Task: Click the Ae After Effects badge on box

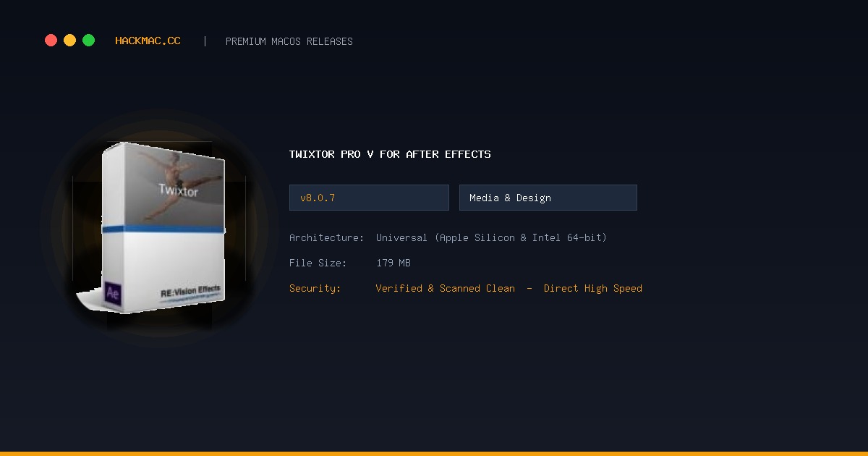Action: 113,292
